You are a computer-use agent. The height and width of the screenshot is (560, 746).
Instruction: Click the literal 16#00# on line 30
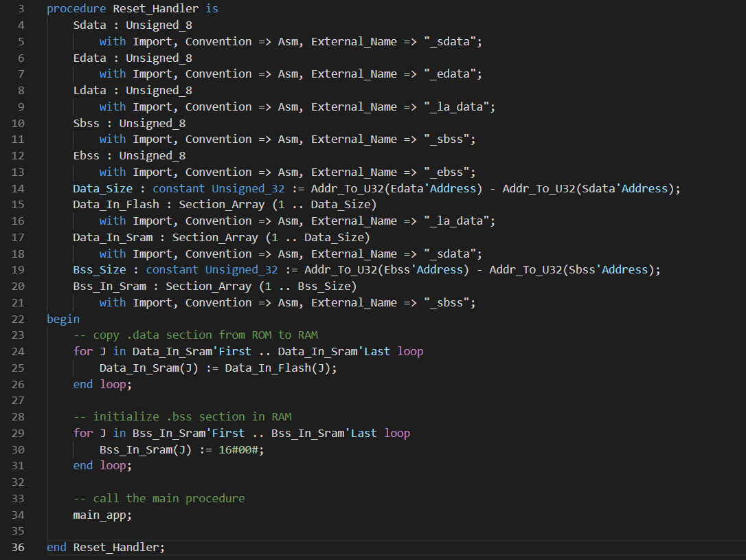pos(238,449)
